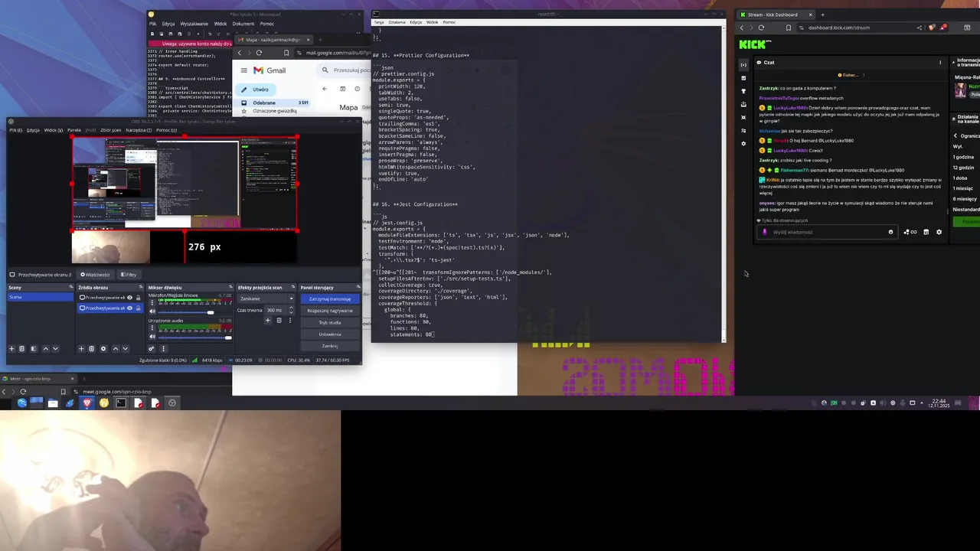Screen dimensions: 980x551
Task: Open Kick sidebar settings gear
Action: 743,143
